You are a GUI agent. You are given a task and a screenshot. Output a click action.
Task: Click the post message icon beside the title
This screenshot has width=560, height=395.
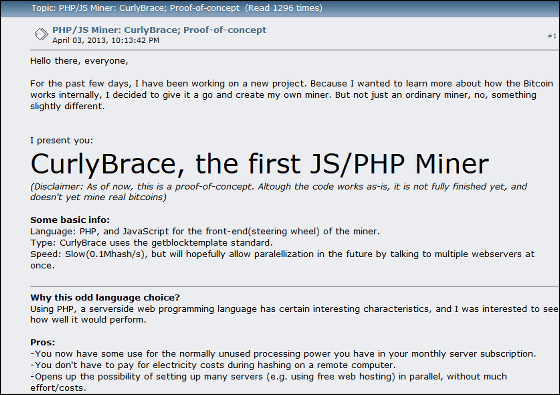coord(41,34)
